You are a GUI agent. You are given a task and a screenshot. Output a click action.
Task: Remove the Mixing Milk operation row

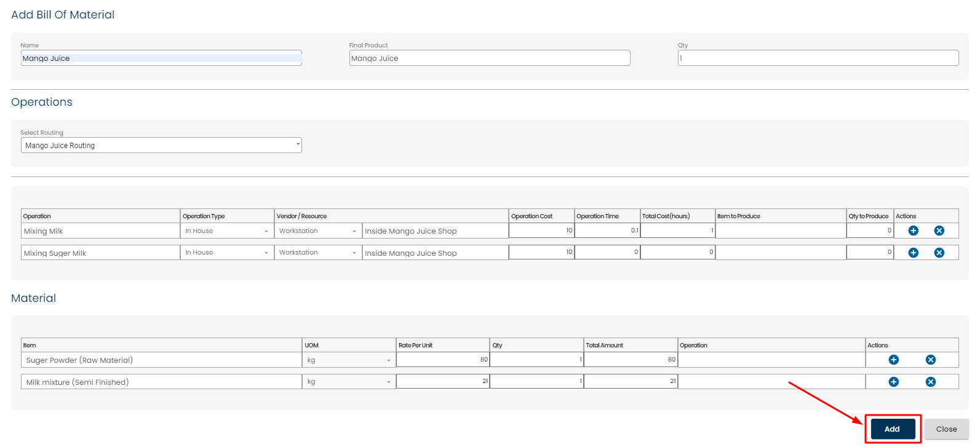coord(939,231)
